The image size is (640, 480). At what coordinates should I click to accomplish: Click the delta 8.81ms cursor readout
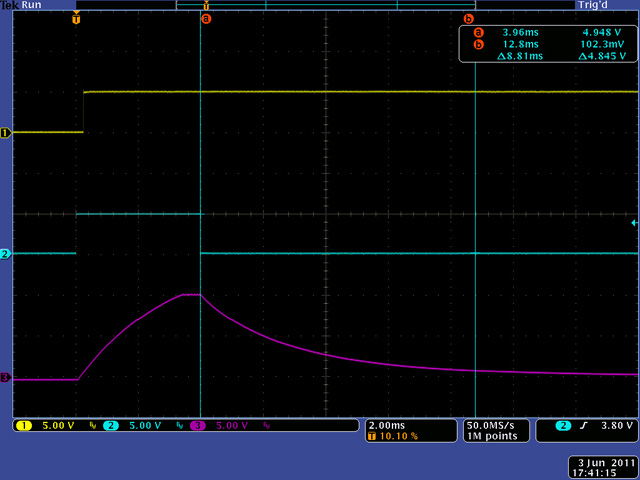coord(518,56)
